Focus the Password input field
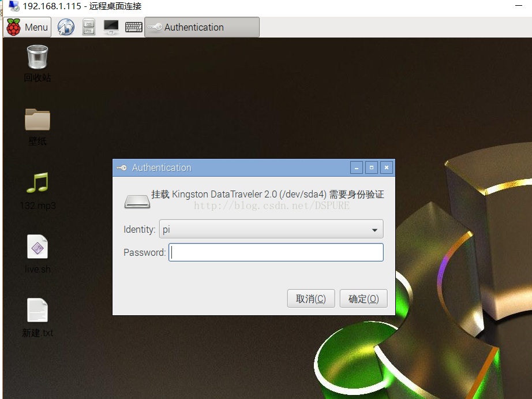Screen dimensions: 532x399 (x=276, y=252)
